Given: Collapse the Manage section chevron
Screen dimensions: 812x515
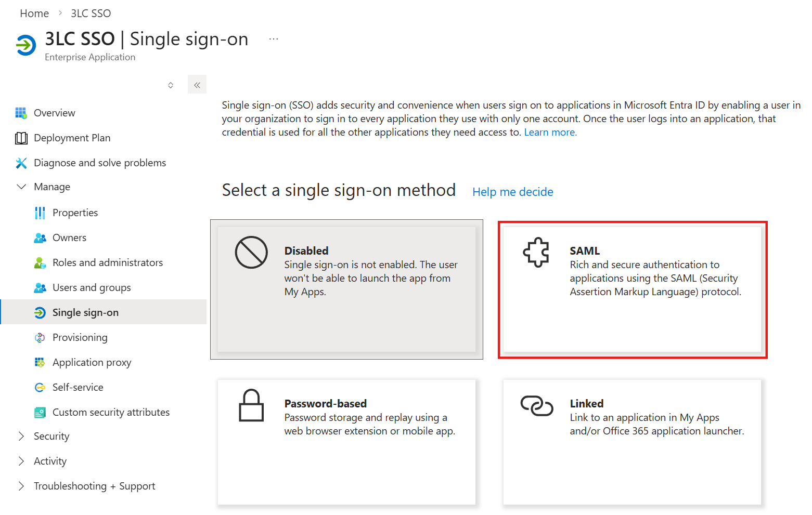Looking at the screenshot, I should click(x=21, y=187).
